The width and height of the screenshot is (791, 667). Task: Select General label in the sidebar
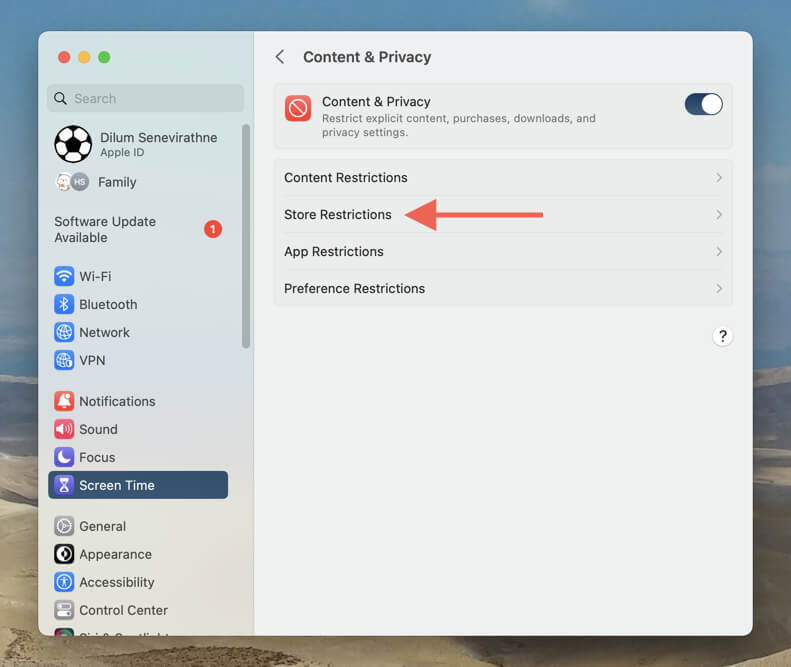point(102,526)
